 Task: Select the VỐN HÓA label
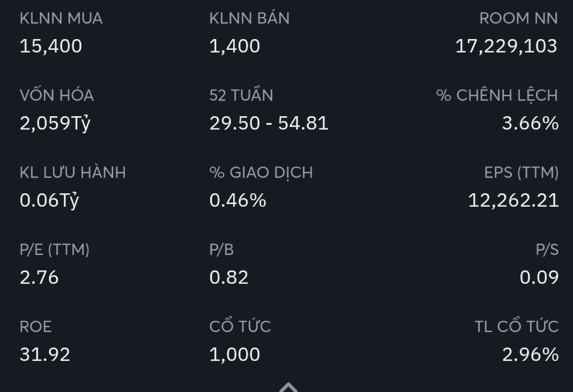(x=57, y=95)
